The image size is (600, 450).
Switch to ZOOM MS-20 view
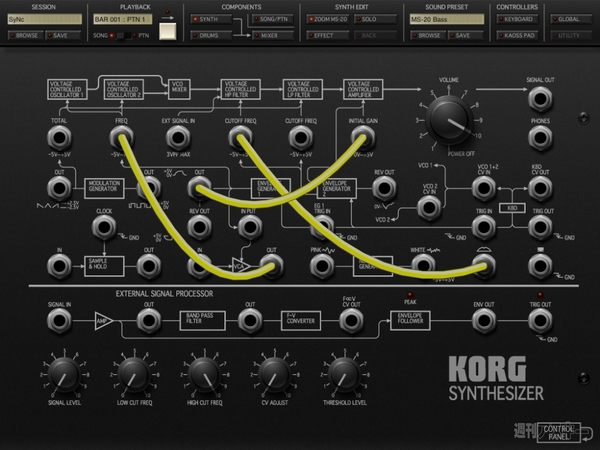[x=328, y=19]
